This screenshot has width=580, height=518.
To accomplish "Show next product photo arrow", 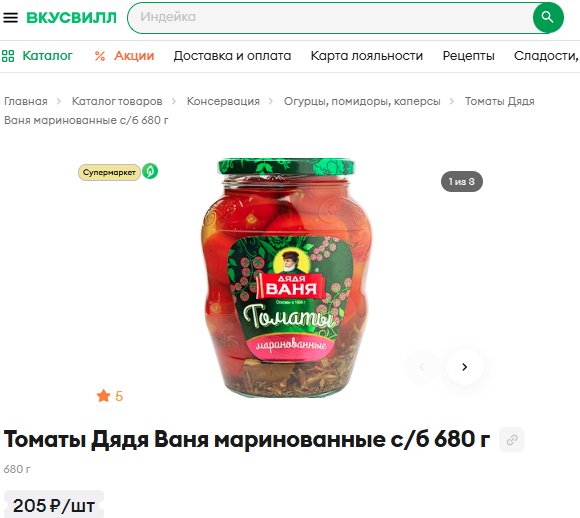I will (x=465, y=367).
